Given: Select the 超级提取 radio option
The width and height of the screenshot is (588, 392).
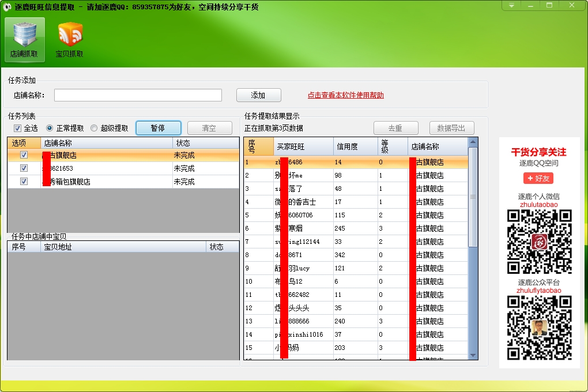Looking at the screenshot, I should (x=94, y=129).
